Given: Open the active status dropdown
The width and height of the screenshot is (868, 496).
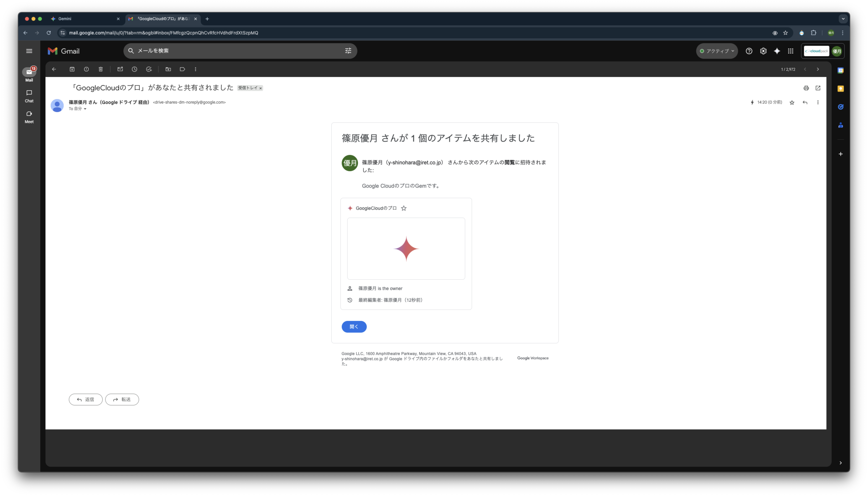Looking at the screenshot, I should [717, 51].
